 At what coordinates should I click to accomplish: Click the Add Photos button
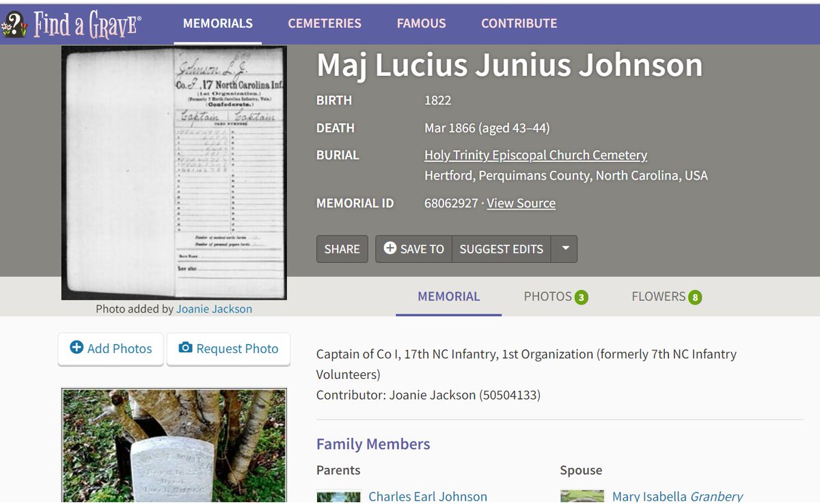tap(111, 349)
